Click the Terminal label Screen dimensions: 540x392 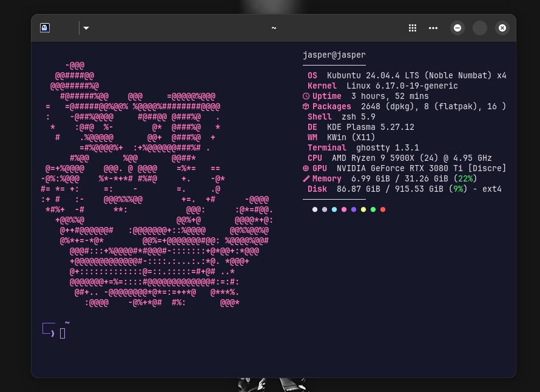(x=327, y=148)
